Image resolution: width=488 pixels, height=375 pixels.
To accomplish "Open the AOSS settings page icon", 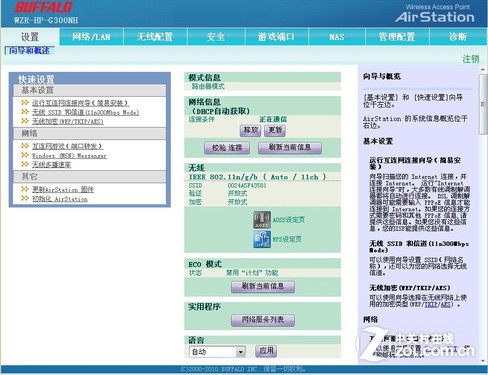I will (x=262, y=220).
